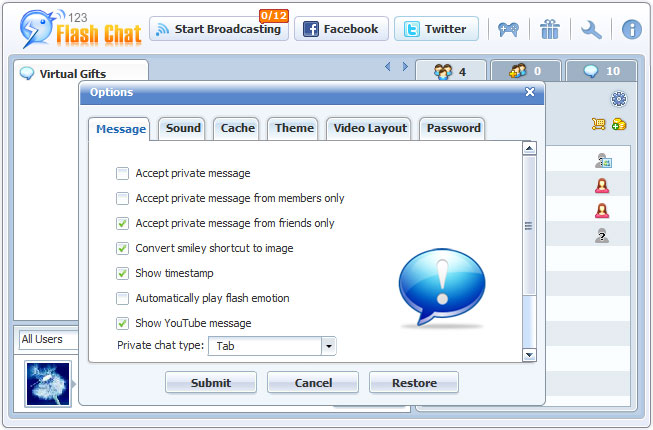Click the Facebook share button
Viewport: 653px width, 430px height.
click(340, 29)
